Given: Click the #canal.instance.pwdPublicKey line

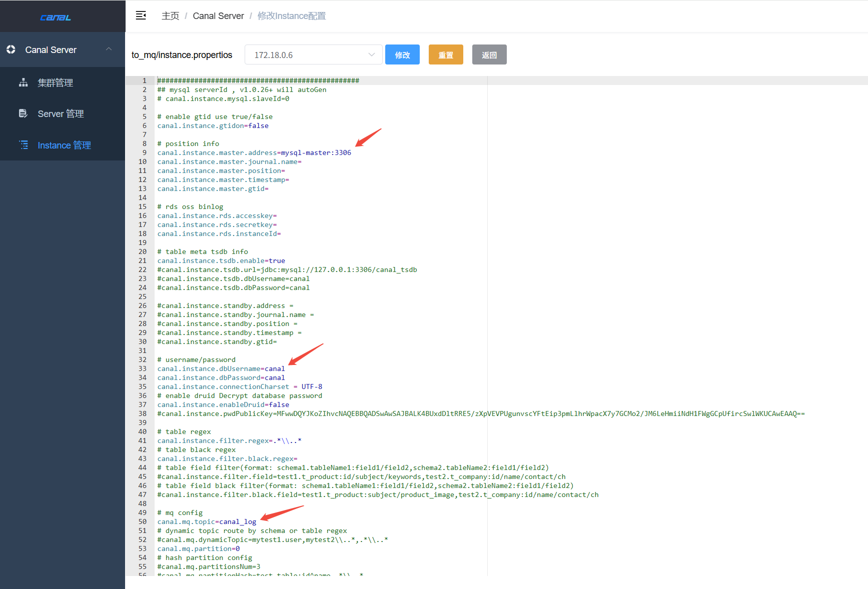Looking at the screenshot, I should click(x=481, y=413).
